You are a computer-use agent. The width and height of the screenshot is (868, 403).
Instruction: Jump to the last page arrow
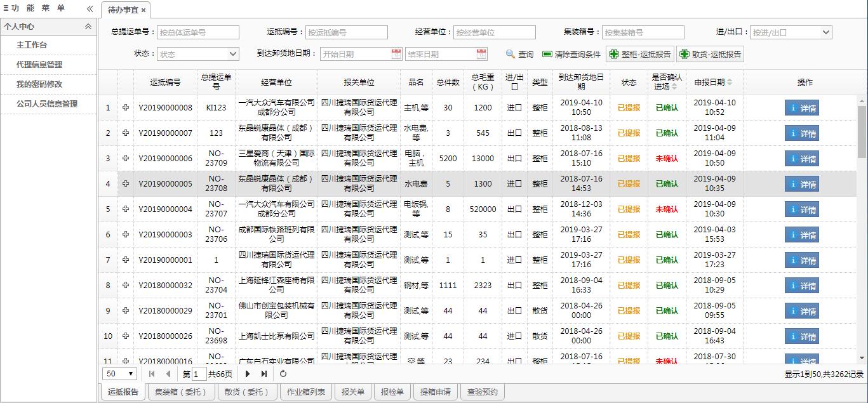coord(264,374)
